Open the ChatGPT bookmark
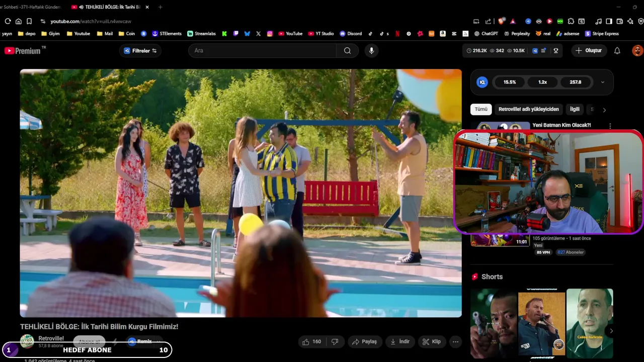Viewport: 644px width, 362px height. pos(486,34)
